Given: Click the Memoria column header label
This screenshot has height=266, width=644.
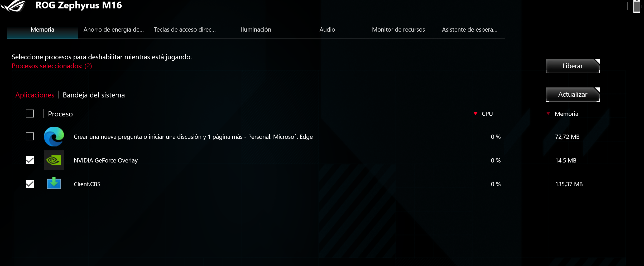Looking at the screenshot, I should pyautogui.click(x=566, y=114).
